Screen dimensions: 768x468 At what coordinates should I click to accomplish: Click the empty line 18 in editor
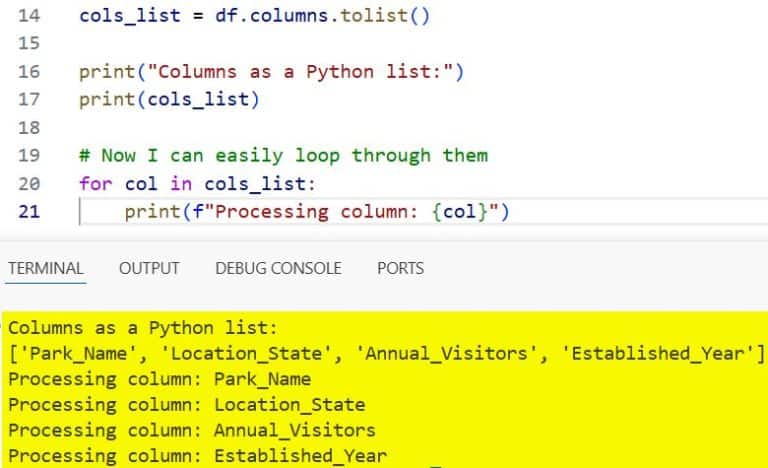tap(300, 128)
